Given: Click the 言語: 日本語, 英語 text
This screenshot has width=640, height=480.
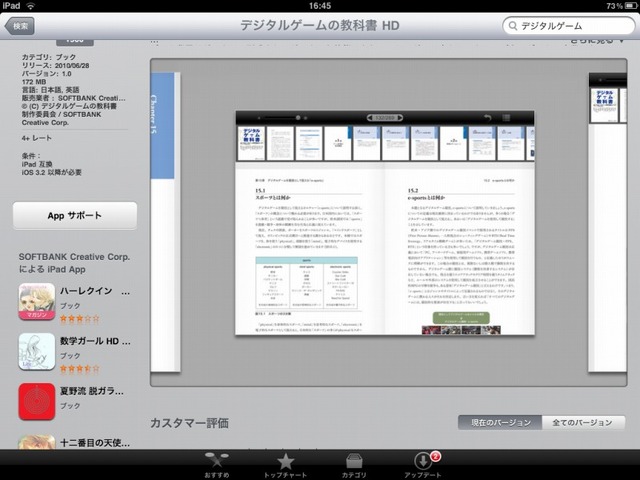Looking at the screenshot, I should (x=51, y=90).
